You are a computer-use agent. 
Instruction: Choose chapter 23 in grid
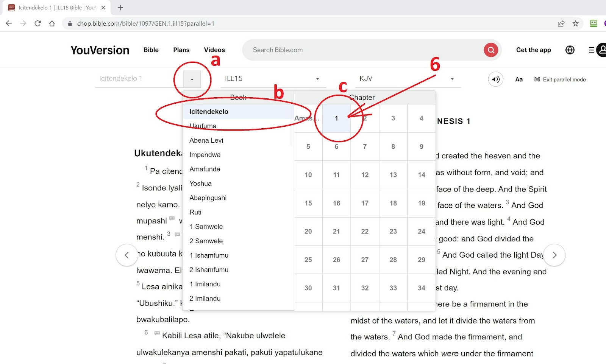click(393, 231)
